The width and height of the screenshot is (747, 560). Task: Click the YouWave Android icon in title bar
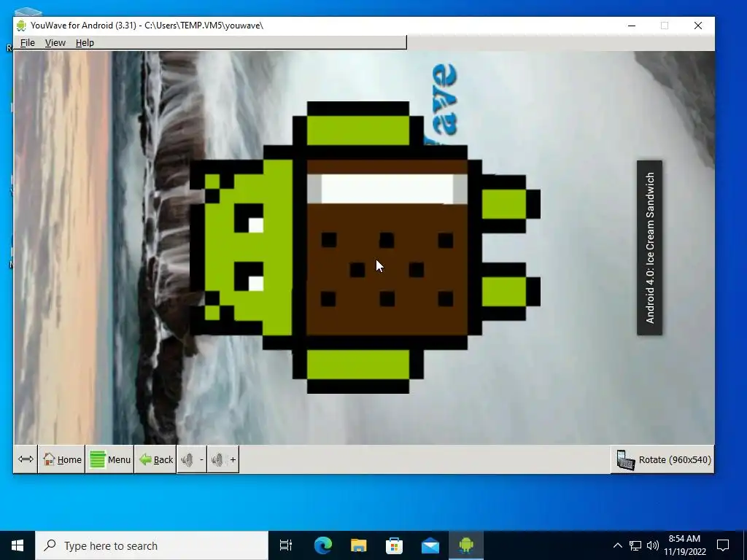point(21,26)
